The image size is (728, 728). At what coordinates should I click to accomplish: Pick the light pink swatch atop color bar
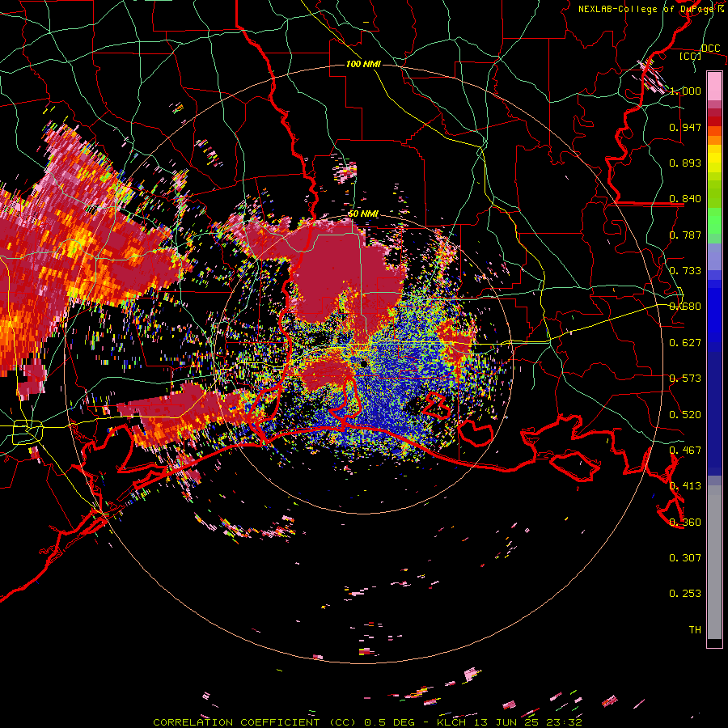tap(714, 87)
